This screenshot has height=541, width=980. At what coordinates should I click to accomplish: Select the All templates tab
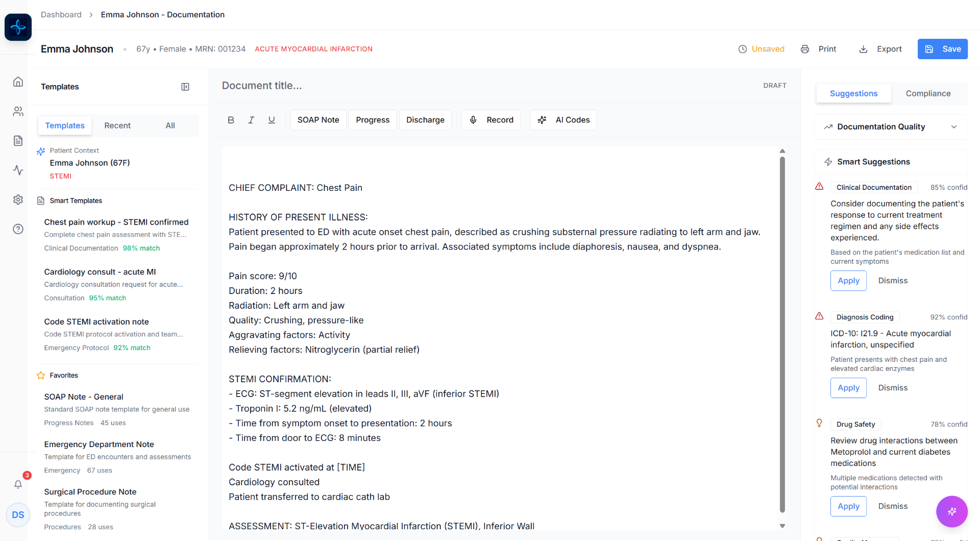[x=170, y=126]
